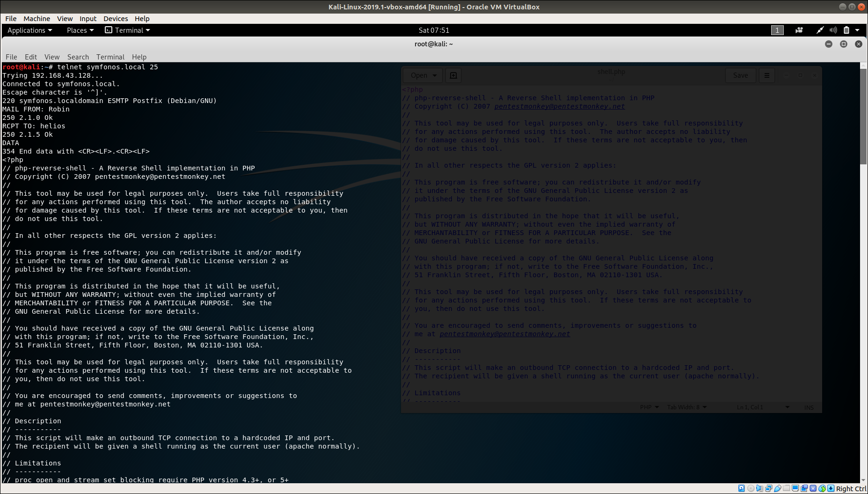Click the terminal vertical scrollbar handle

click(x=864, y=117)
